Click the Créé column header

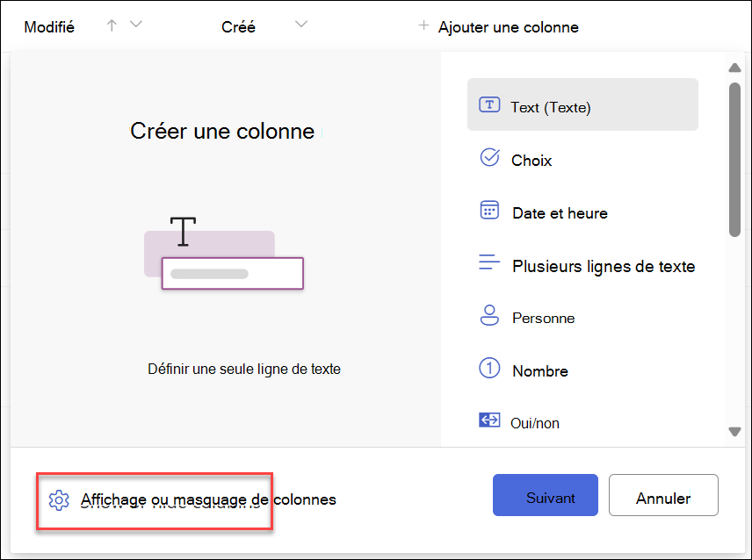pyautogui.click(x=238, y=27)
